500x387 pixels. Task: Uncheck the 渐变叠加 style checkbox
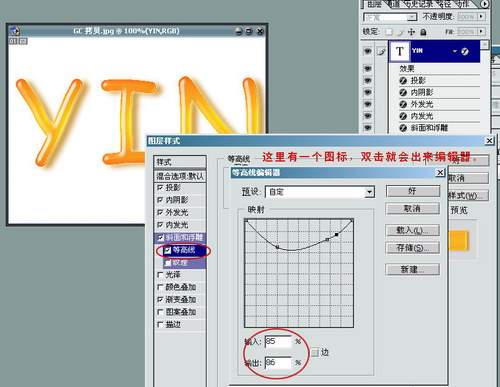[160, 299]
